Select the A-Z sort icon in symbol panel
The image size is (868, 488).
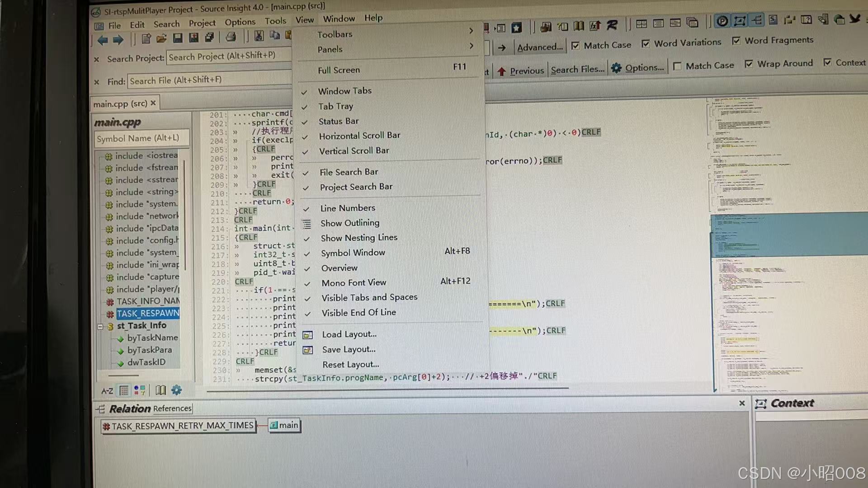pyautogui.click(x=107, y=390)
